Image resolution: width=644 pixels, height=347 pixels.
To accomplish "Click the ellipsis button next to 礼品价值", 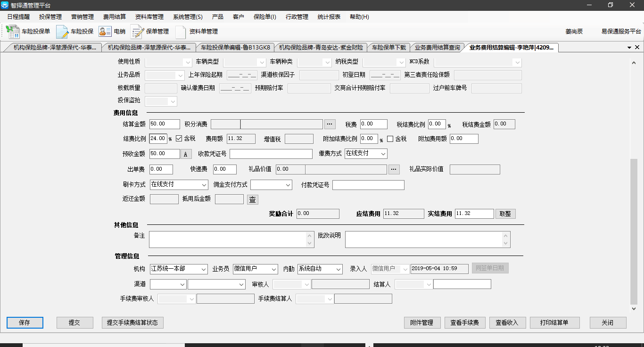I will 394,169.
